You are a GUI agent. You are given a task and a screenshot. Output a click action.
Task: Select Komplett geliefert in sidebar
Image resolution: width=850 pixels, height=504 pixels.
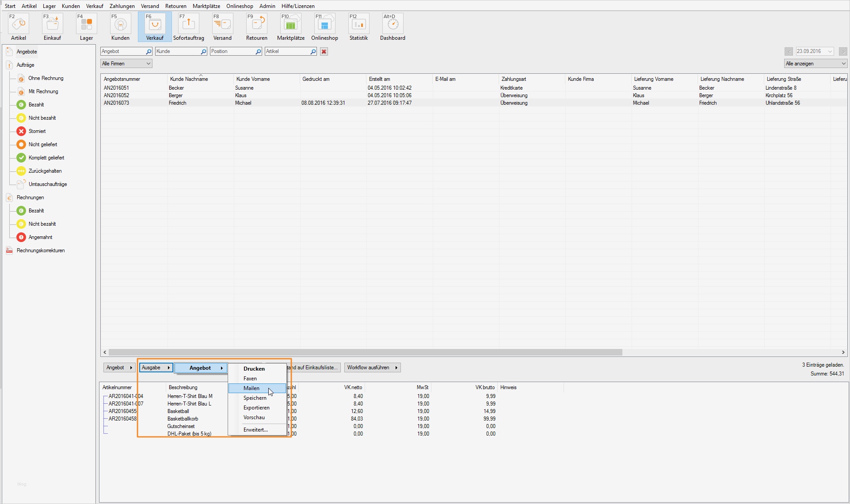pyautogui.click(x=46, y=158)
